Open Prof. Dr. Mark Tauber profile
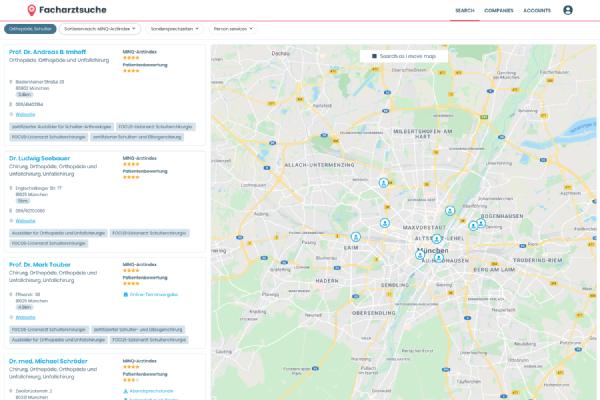Screen dimensions: 600x400 pos(40,265)
